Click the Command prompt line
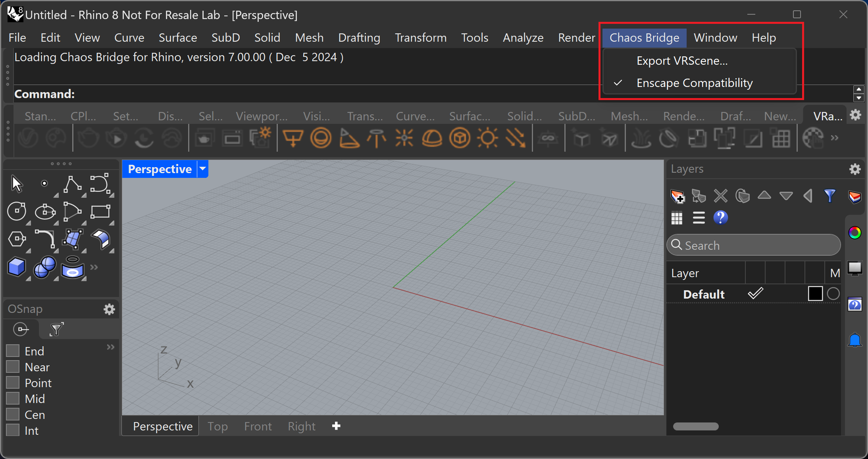Image resolution: width=868 pixels, height=459 pixels. (433, 94)
